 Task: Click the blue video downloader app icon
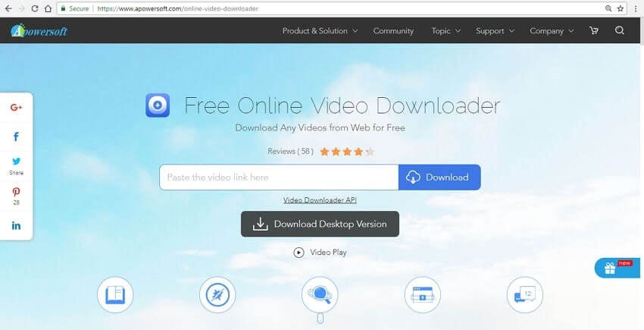(158, 105)
